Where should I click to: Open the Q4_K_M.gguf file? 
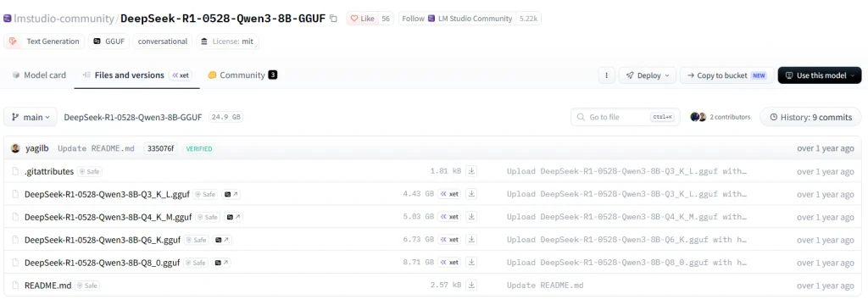[108, 217]
